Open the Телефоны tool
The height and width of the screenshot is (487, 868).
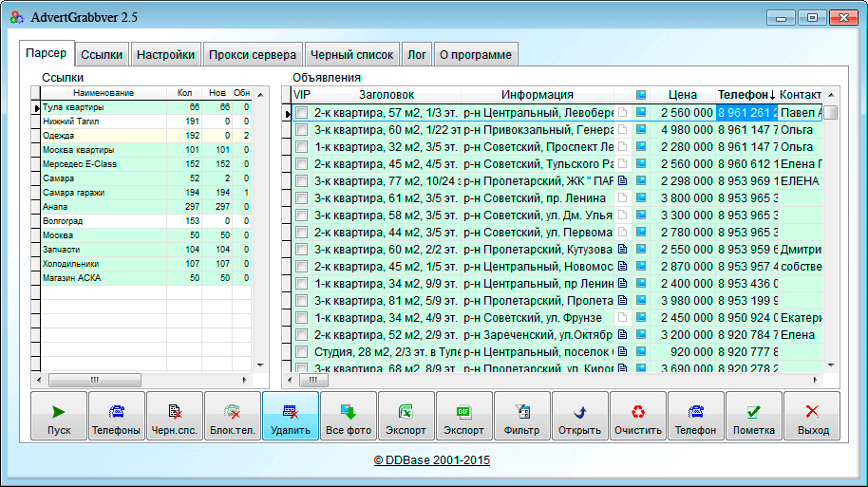pyautogui.click(x=116, y=416)
